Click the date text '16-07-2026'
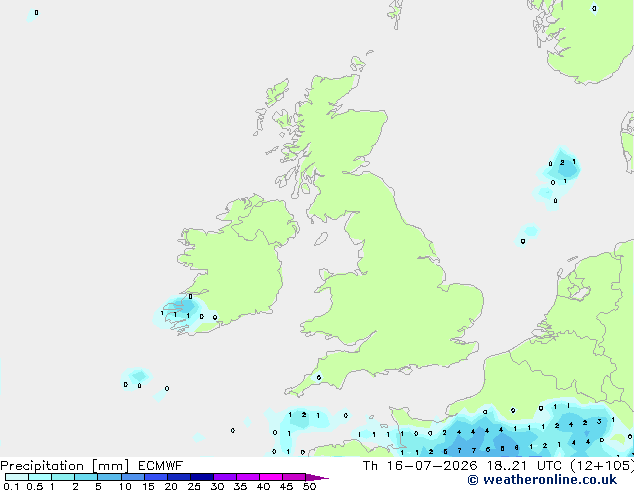 tap(432, 466)
